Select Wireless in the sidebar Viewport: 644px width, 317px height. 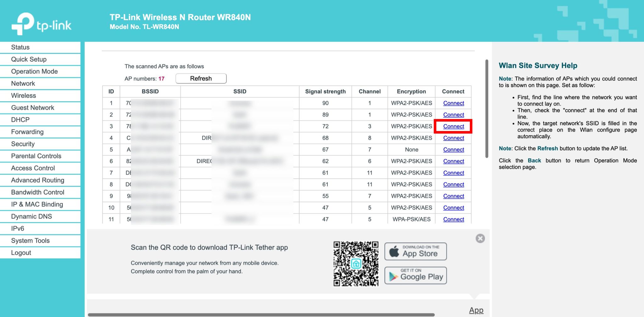click(x=40, y=96)
